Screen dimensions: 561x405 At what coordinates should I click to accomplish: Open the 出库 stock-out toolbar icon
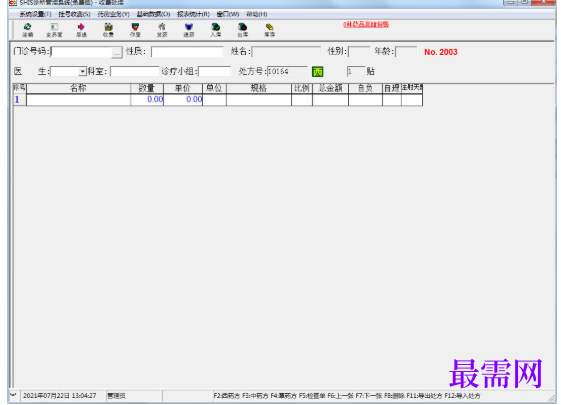[x=242, y=30]
